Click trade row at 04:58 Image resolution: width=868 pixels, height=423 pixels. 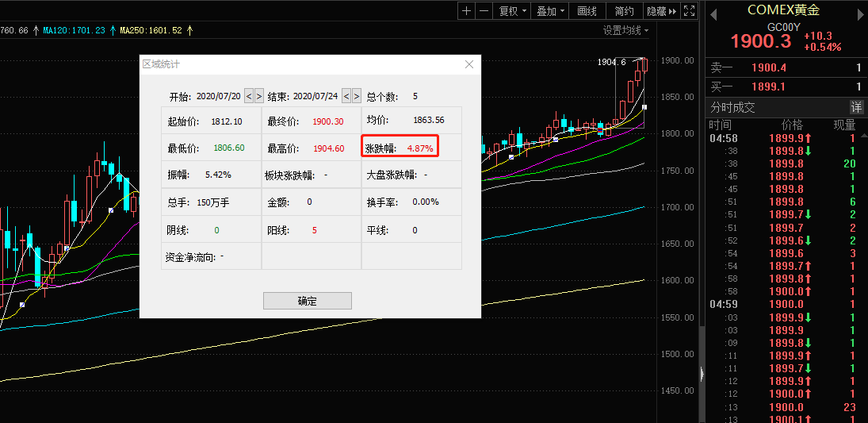coord(785,138)
